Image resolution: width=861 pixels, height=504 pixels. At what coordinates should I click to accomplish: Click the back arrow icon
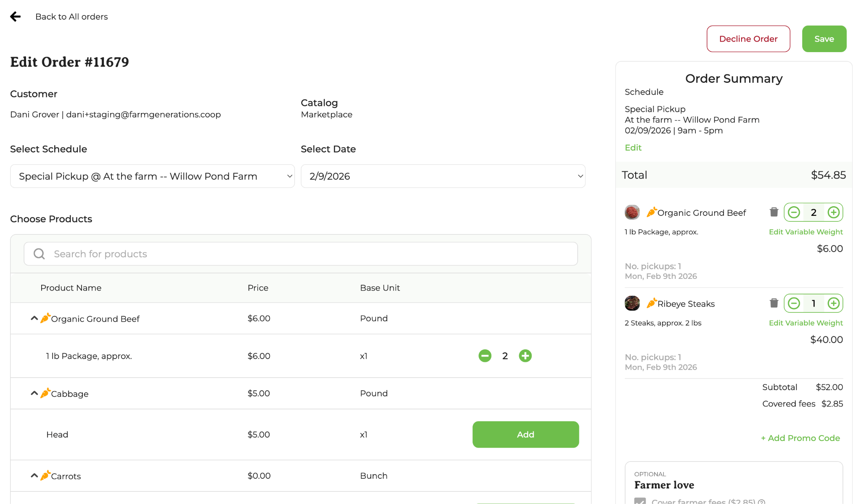[x=16, y=16]
